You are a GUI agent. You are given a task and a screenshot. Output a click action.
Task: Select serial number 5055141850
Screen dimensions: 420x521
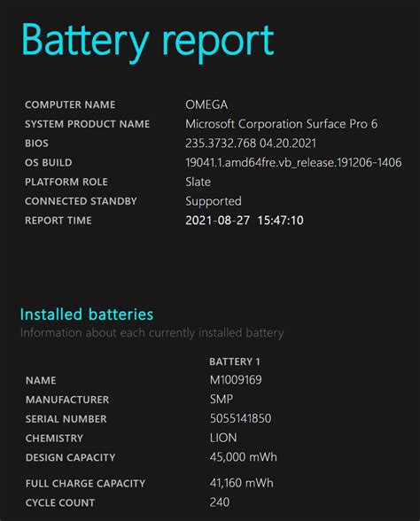click(240, 418)
